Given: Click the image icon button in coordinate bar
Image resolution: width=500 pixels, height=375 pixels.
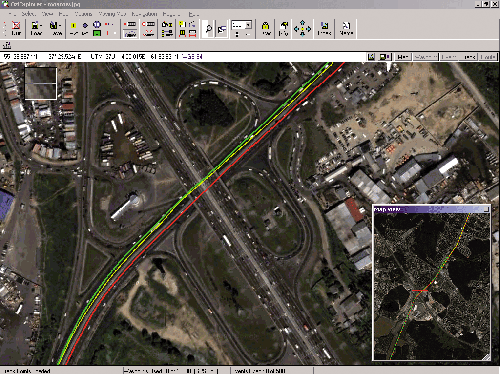Looking at the screenshot, I should pos(372,57).
